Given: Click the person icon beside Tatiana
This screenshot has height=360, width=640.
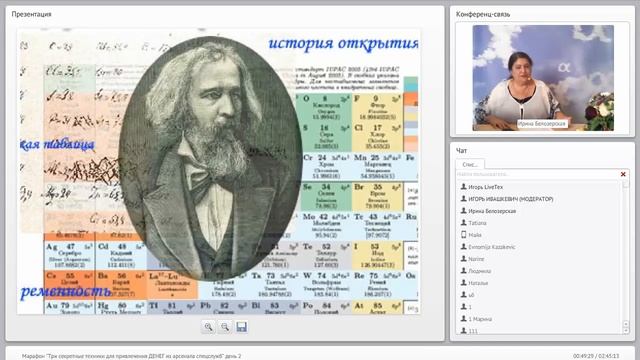Looking at the screenshot, I should tap(464, 223).
